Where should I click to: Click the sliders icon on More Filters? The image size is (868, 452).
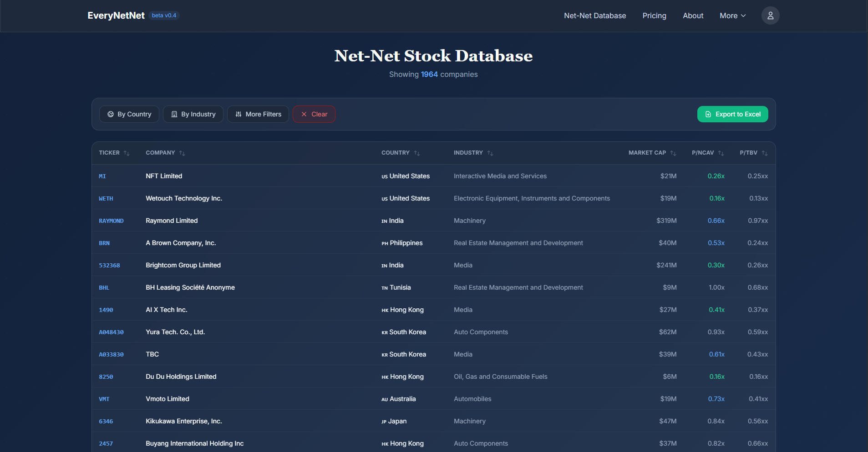point(239,114)
